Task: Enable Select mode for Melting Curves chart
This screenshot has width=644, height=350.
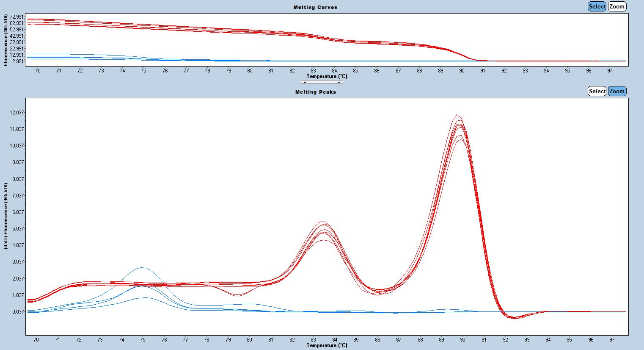Action: 597,6
